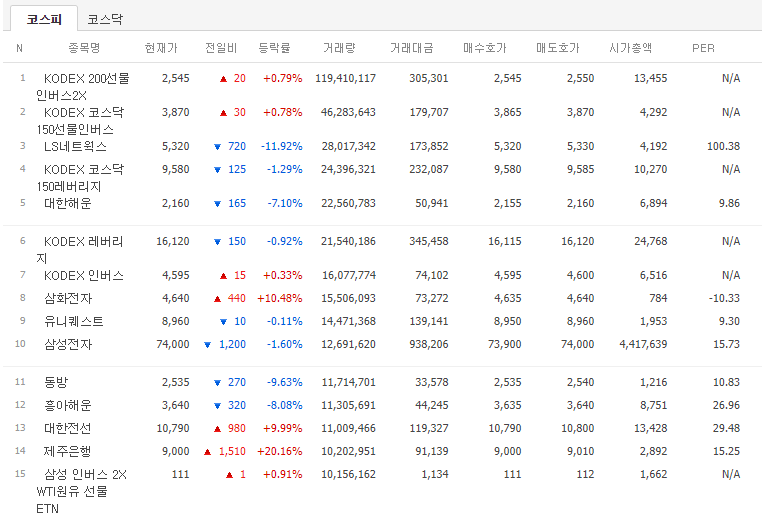762x523 pixels.
Task: Click the 전일비 column header
Action: pos(221,48)
